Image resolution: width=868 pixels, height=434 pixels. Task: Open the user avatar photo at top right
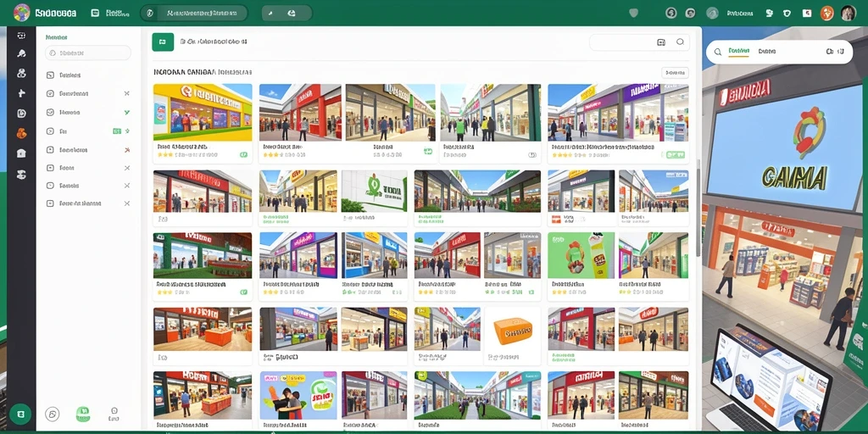(x=848, y=14)
